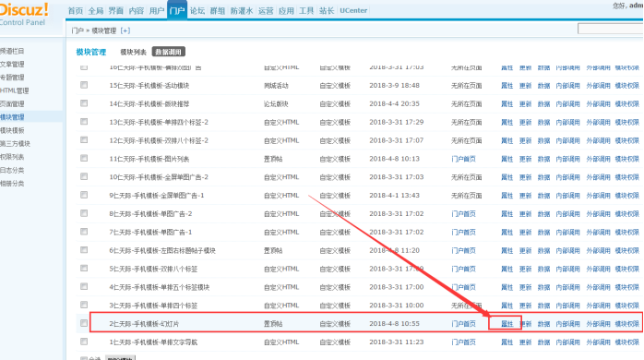Open 属性 for module 2 幻灯片
Viewport: 644px width, 360px height.
coord(507,324)
